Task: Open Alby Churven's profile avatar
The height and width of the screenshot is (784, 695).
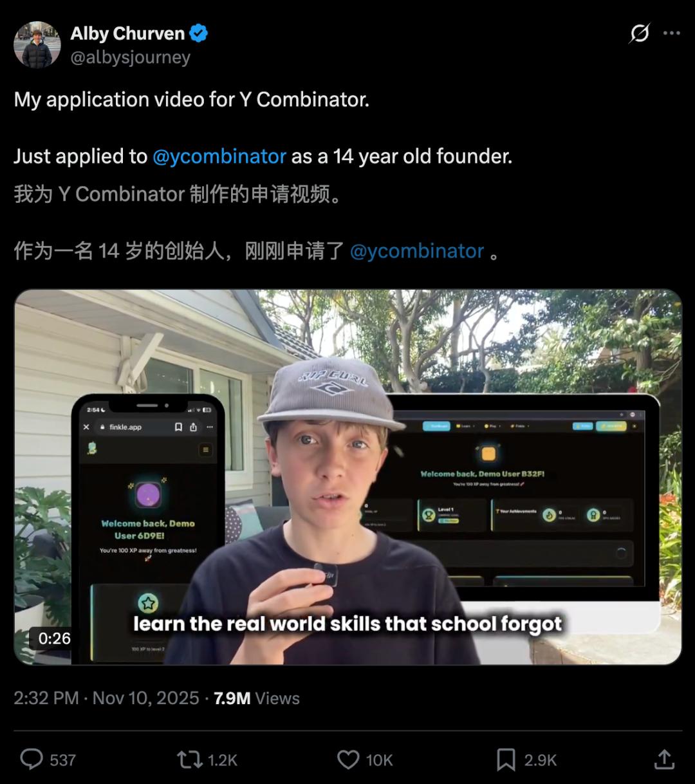Action: point(37,44)
